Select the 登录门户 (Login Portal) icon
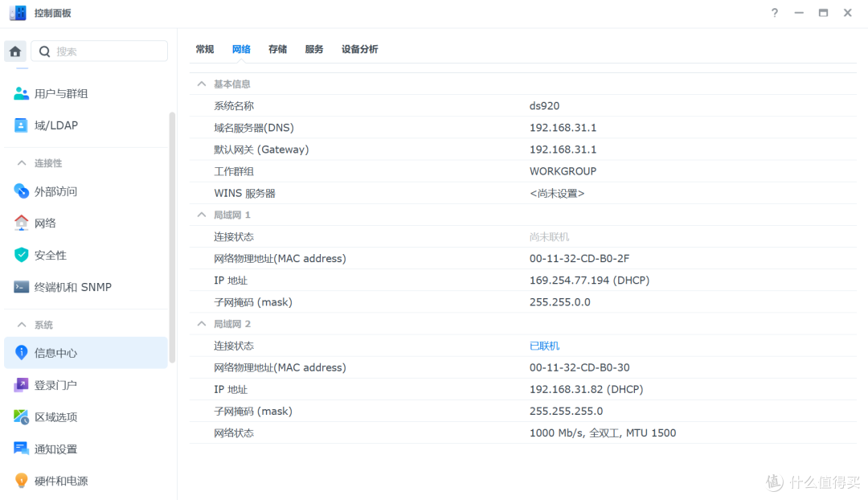This screenshot has height=500, width=868. tap(20, 384)
